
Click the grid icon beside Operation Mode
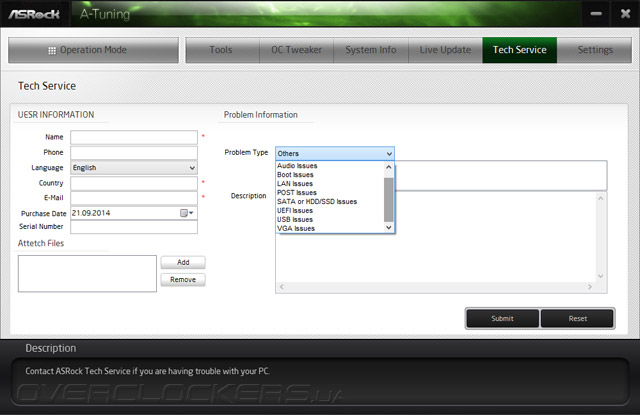[52, 51]
